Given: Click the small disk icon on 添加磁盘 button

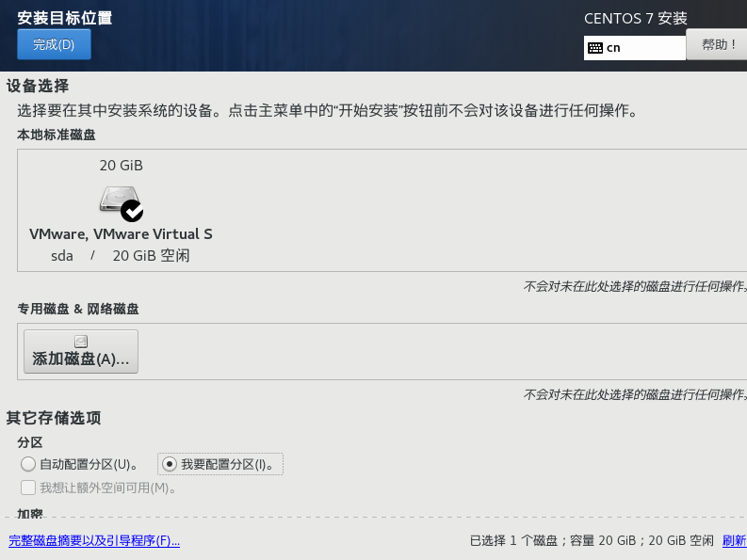Looking at the screenshot, I should tap(81, 342).
